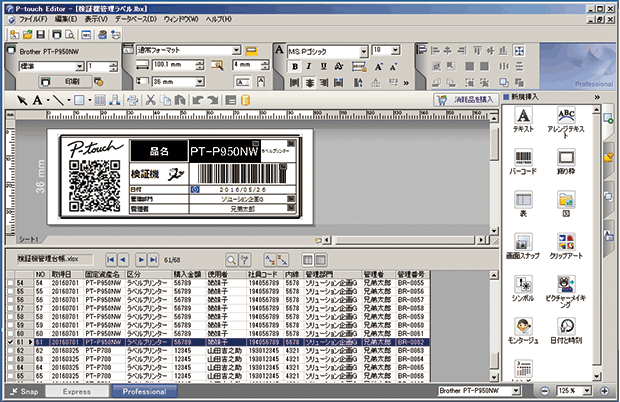Screen dimensions: 620x402
Task: Open the 標準 print option dropdown
Action: [79, 66]
